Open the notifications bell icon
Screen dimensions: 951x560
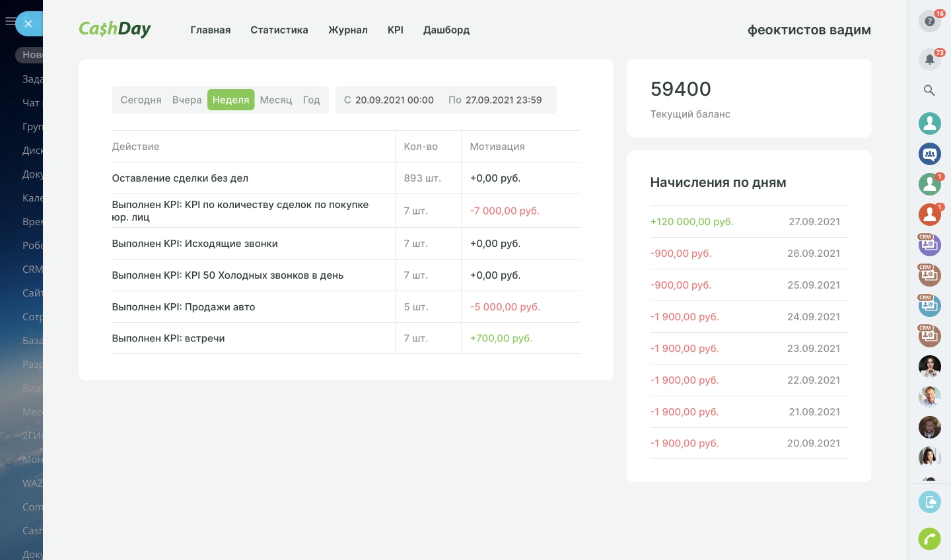[929, 59]
